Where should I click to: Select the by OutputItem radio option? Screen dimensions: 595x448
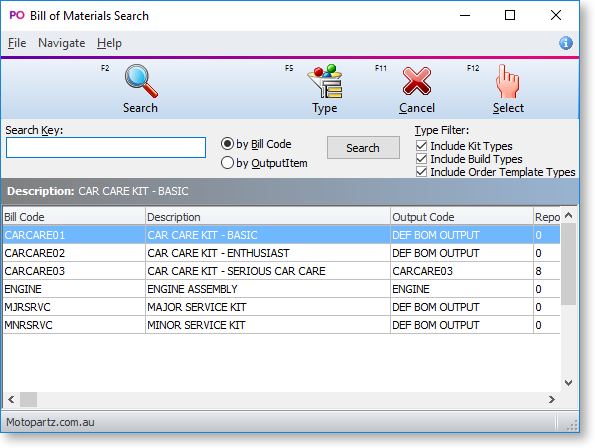pyautogui.click(x=227, y=163)
